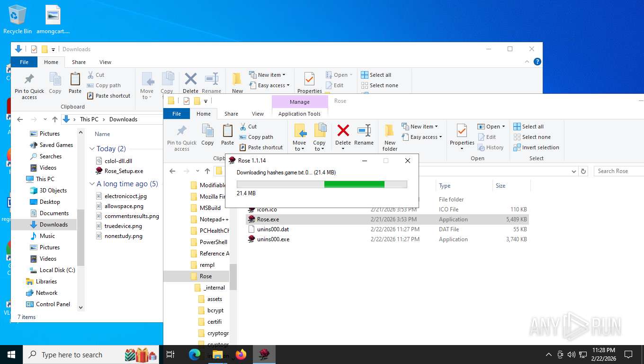Expand New item dropdown in Rose window
This screenshot has height=364, width=644.
click(420, 127)
